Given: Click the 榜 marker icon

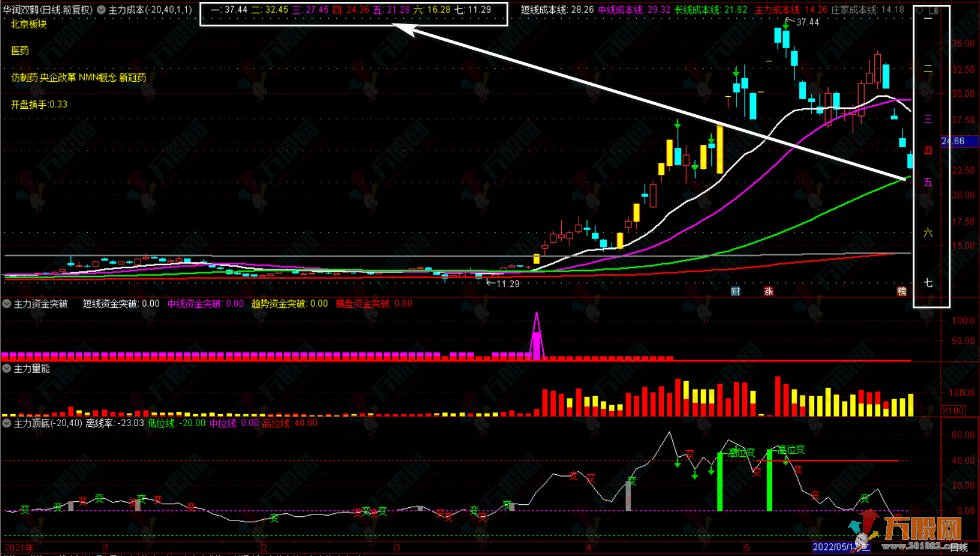Looking at the screenshot, I should coord(901,292).
